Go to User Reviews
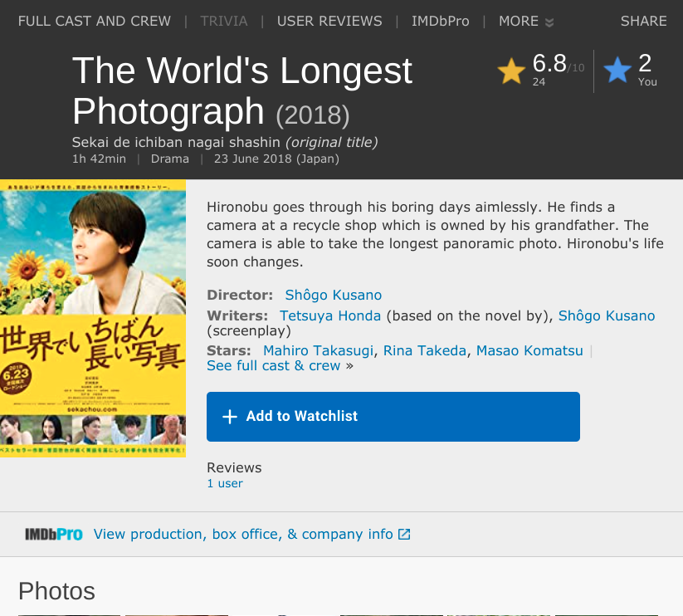683x616 pixels. (329, 21)
